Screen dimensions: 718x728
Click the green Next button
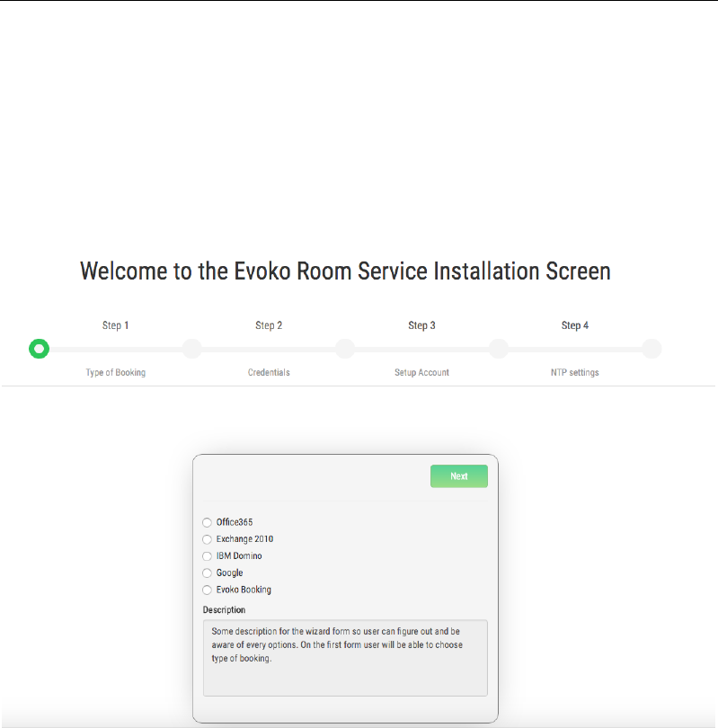pyautogui.click(x=459, y=475)
